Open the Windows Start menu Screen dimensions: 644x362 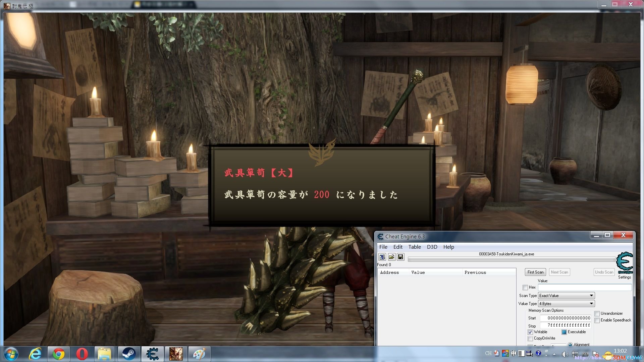click(11, 354)
